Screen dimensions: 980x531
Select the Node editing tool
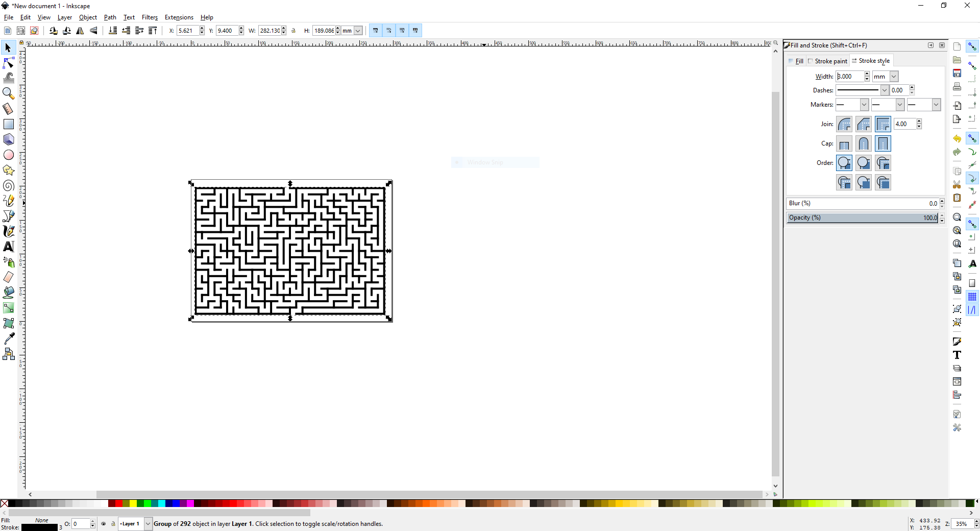tap(9, 62)
